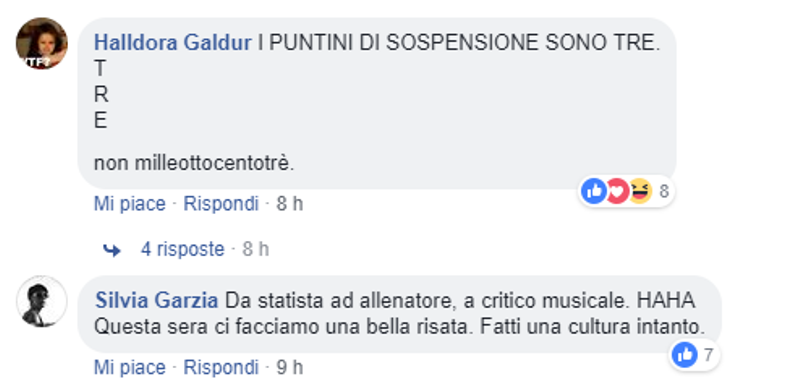Reply to Silvia Garzia's comment via Rispondi
This screenshot has width=800, height=381.
[x=221, y=367]
